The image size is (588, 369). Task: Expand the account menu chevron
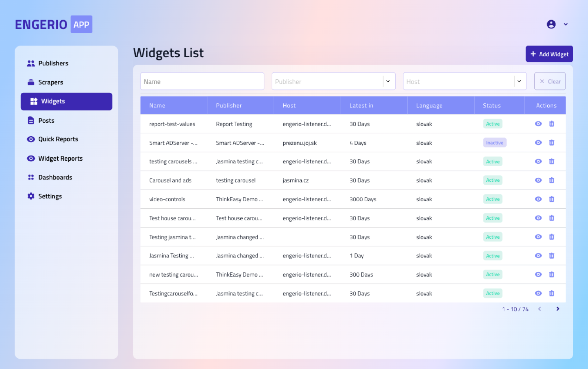pyautogui.click(x=565, y=24)
